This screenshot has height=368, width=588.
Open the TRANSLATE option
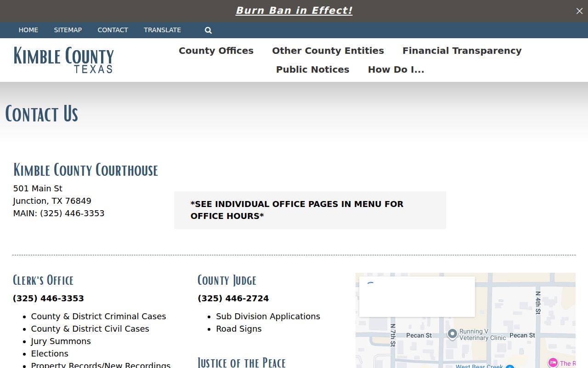162,30
